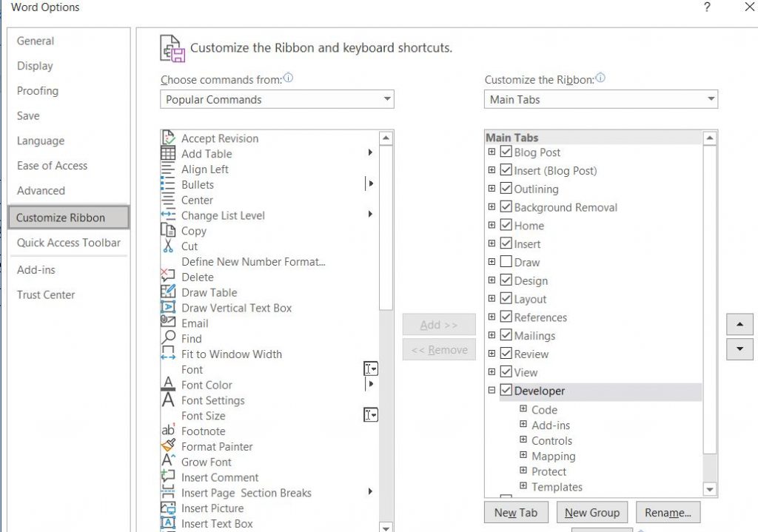Image resolution: width=758 pixels, height=532 pixels.
Task: Click the Rename button
Action: click(x=668, y=512)
